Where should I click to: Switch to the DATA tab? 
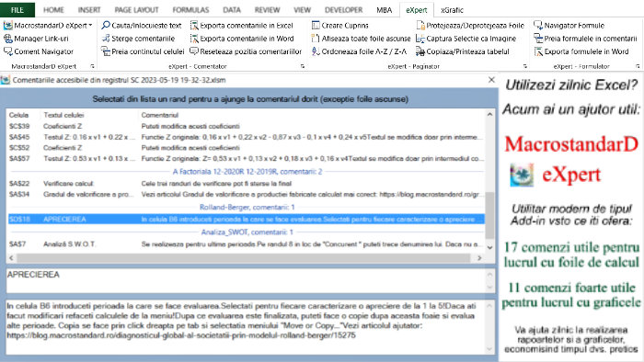[232, 10]
